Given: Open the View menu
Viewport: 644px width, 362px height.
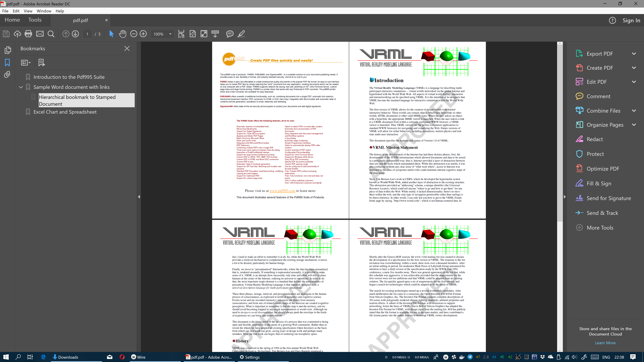Looking at the screenshot, I should pyautogui.click(x=28, y=11).
